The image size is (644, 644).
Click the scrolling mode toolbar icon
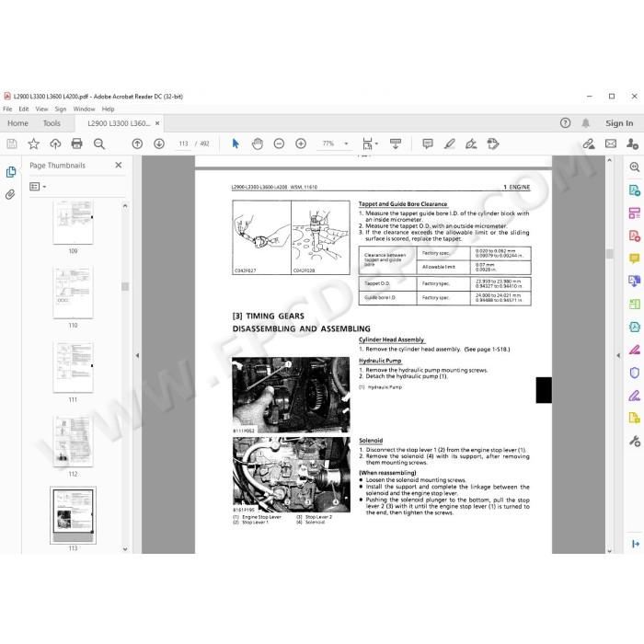point(396,144)
